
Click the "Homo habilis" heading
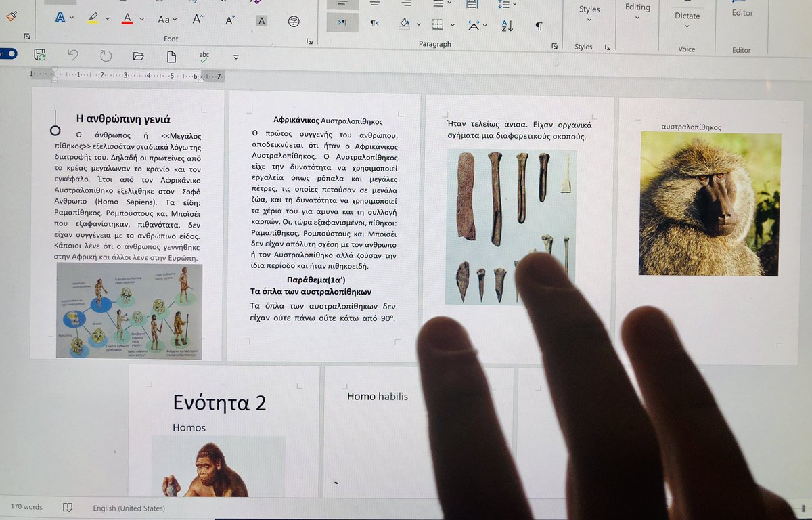pyautogui.click(x=378, y=396)
